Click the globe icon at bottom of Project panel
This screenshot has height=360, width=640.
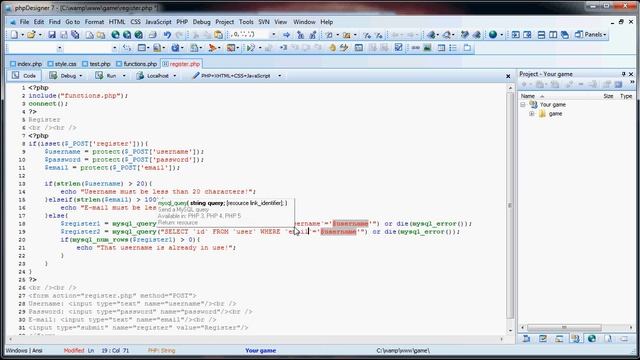point(591,338)
